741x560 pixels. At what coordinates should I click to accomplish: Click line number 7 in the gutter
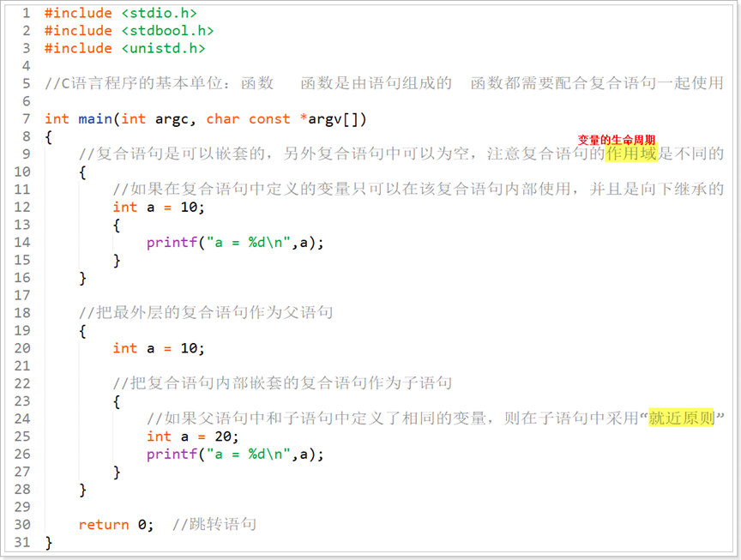pyautogui.click(x=27, y=118)
